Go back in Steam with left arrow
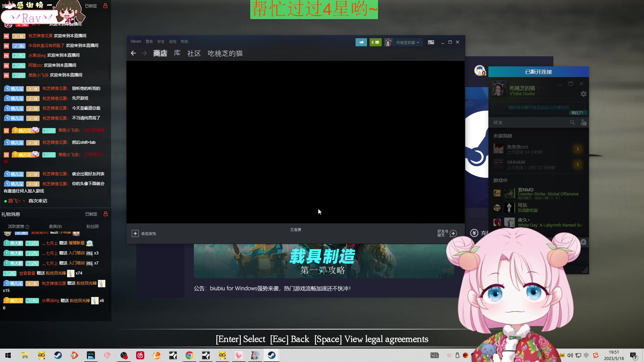This screenshot has width=644, height=362. (133, 53)
